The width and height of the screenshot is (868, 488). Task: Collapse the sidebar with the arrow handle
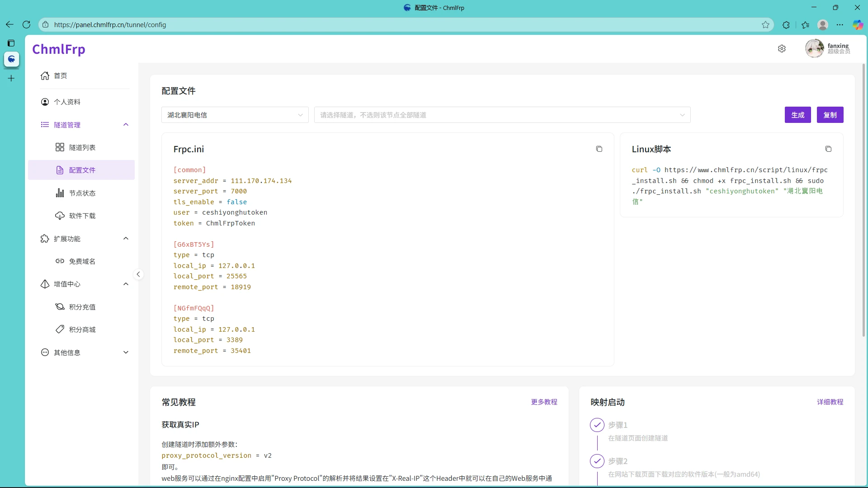pyautogui.click(x=139, y=274)
